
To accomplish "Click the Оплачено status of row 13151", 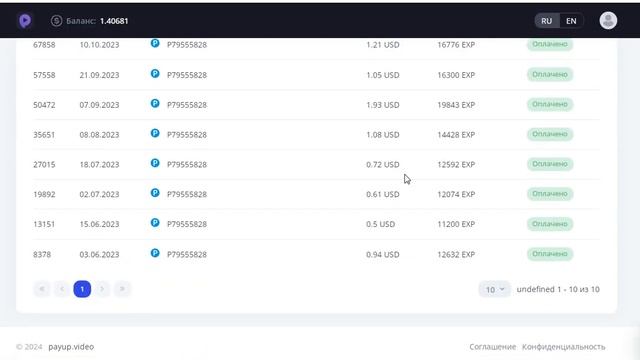I will coord(550,224).
